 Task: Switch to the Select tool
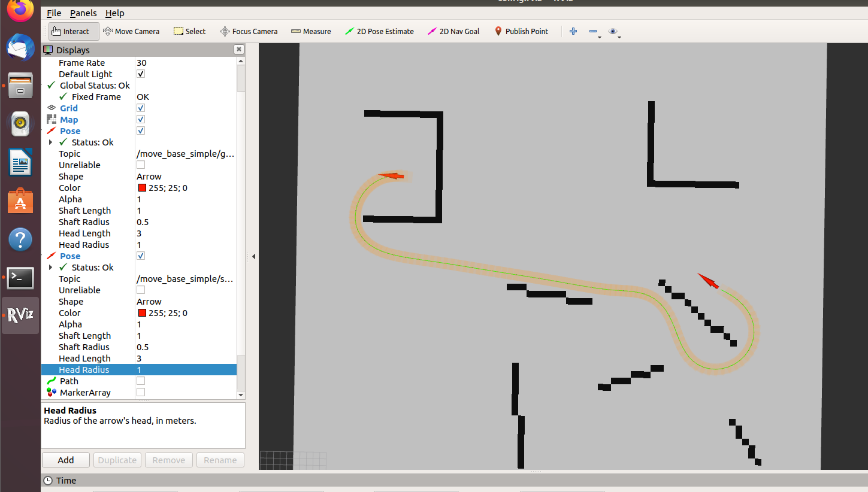tap(189, 31)
